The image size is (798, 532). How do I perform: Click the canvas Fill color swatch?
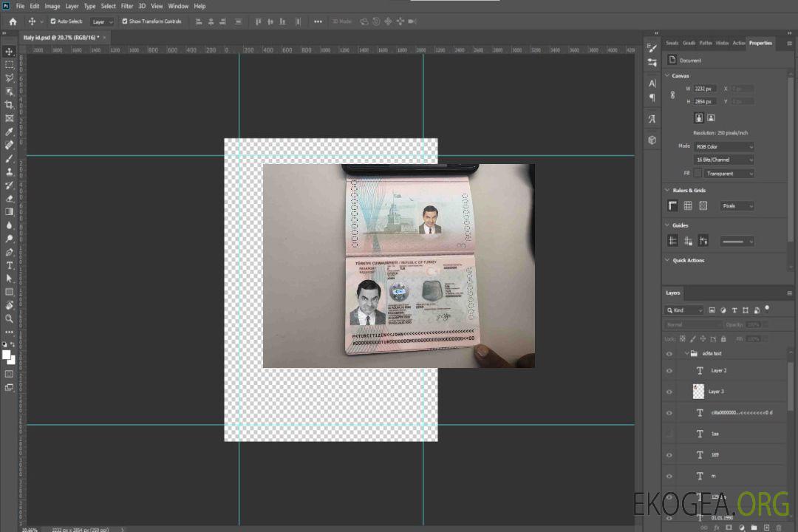698,174
